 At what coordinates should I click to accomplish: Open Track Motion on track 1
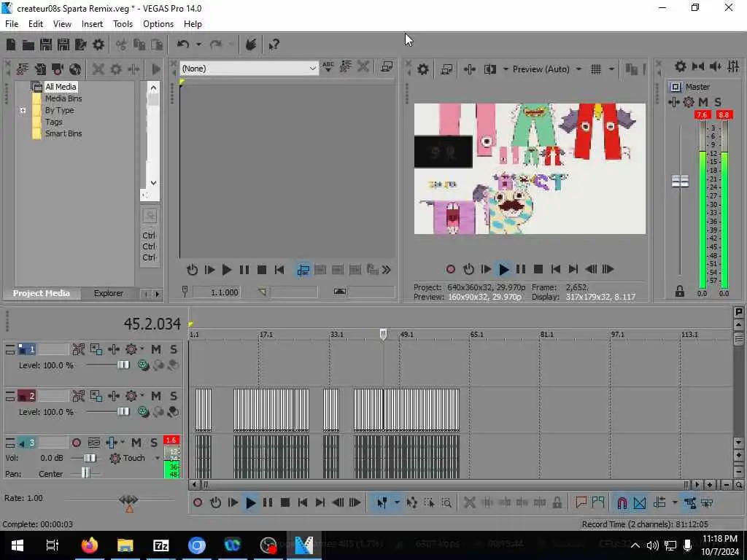(96, 349)
